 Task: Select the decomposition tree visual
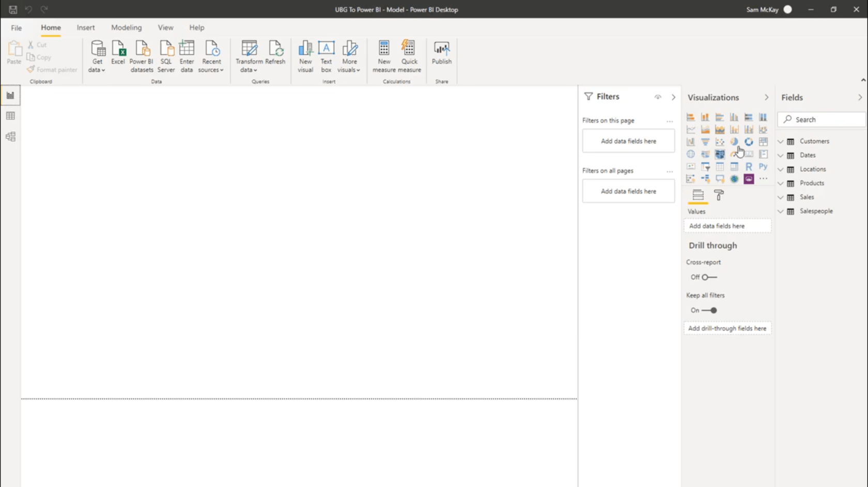point(705,179)
